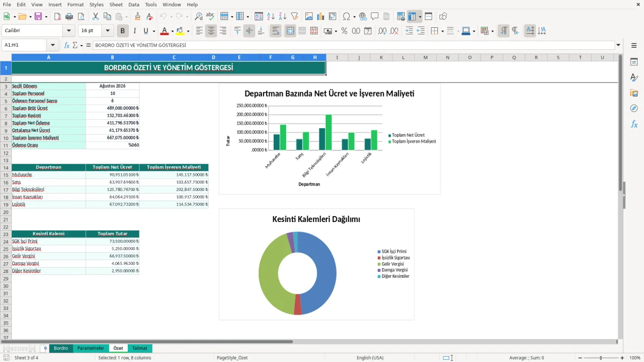Click the Select Function sigma button
The height and width of the screenshot is (362, 644).
click(75, 46)
